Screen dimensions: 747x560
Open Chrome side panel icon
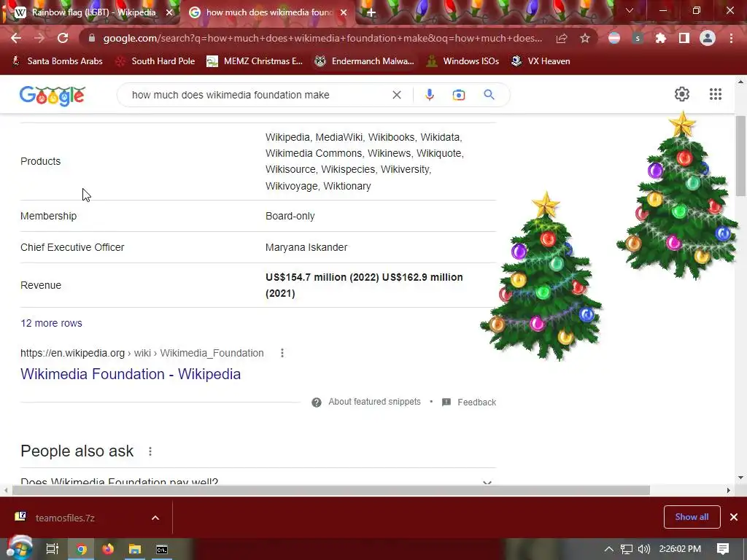(x=684, y=38)
